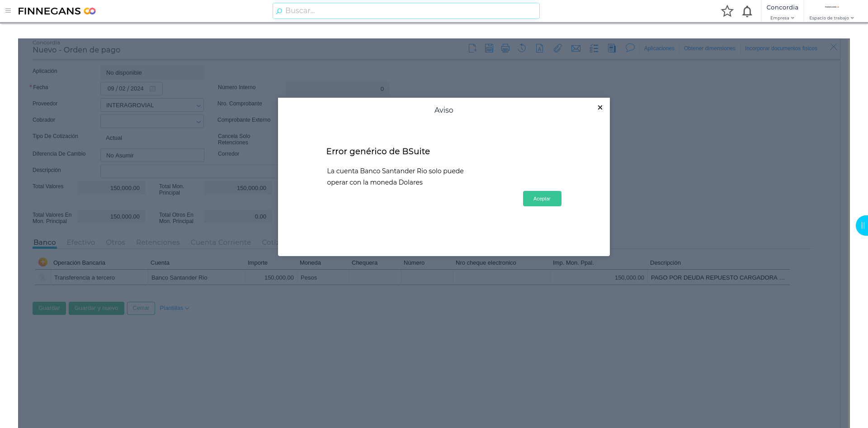Click the Total Mon. Principal amount field
Viewport: 868px width, 428px height.
[x=238, y=188]
